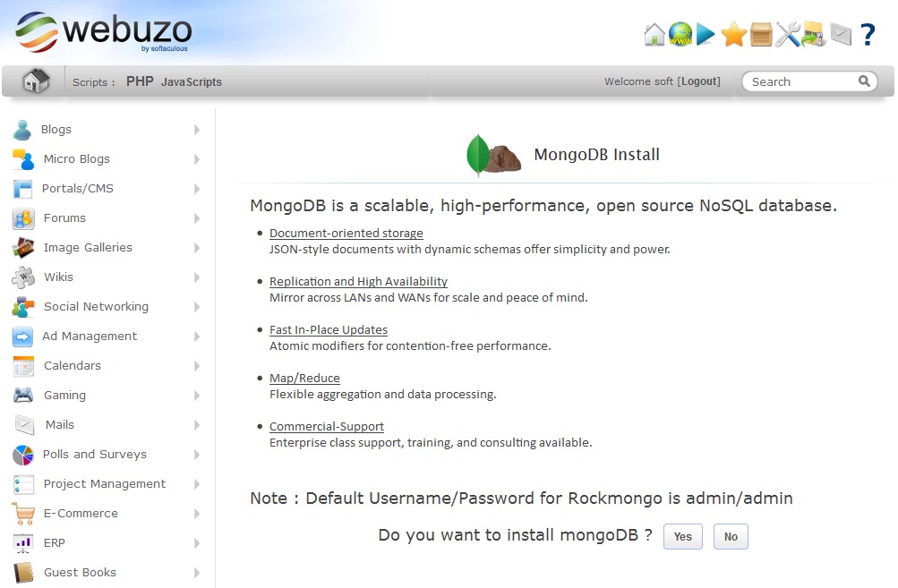
Task: Expand the Forums category arrow
Action: point(196,218)
